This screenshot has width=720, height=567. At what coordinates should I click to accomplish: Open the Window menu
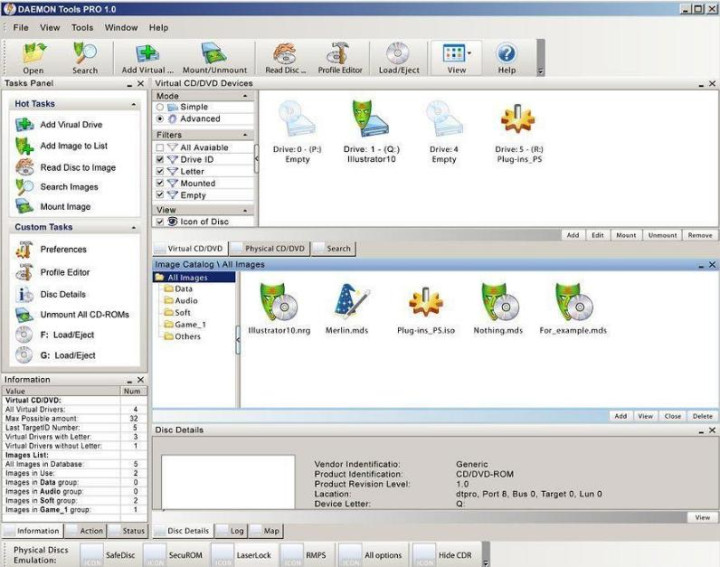121,28
